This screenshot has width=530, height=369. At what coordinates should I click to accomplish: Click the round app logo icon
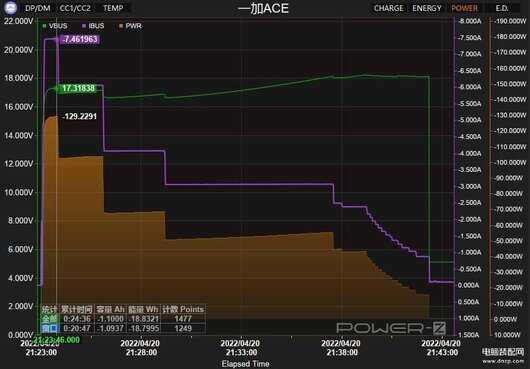[10, 8]
